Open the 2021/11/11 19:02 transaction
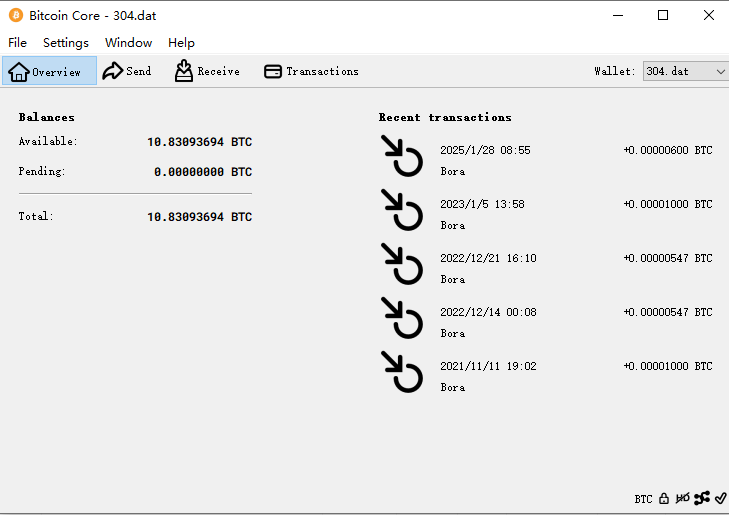Image resolution: width=729 pixels, height=515 pixels. (x=545, y=376)
